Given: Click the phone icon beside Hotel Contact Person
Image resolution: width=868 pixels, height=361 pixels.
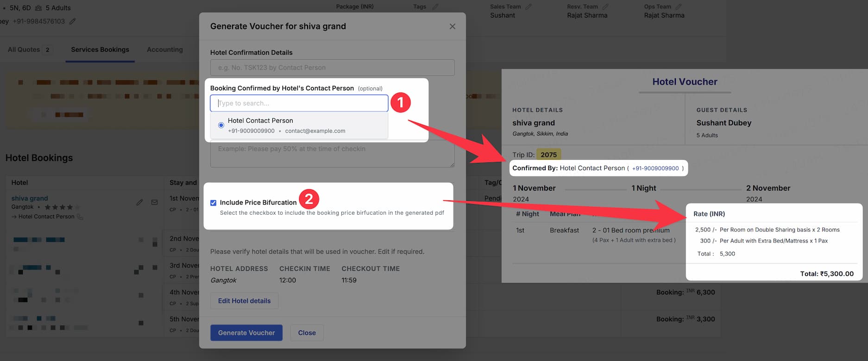Looking at the screenshot, I should (x=80, y=217).
